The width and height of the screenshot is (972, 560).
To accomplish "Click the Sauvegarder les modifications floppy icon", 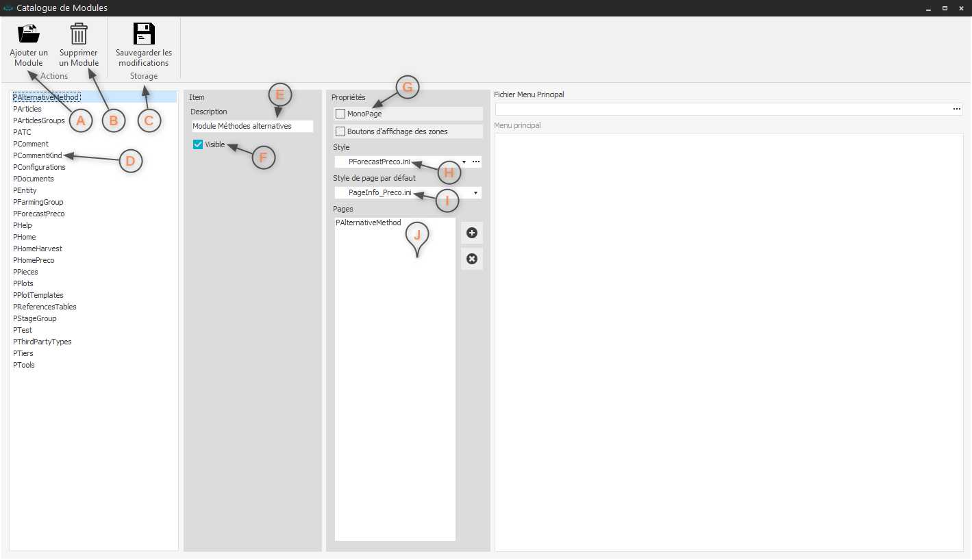I will click(144, 34).
